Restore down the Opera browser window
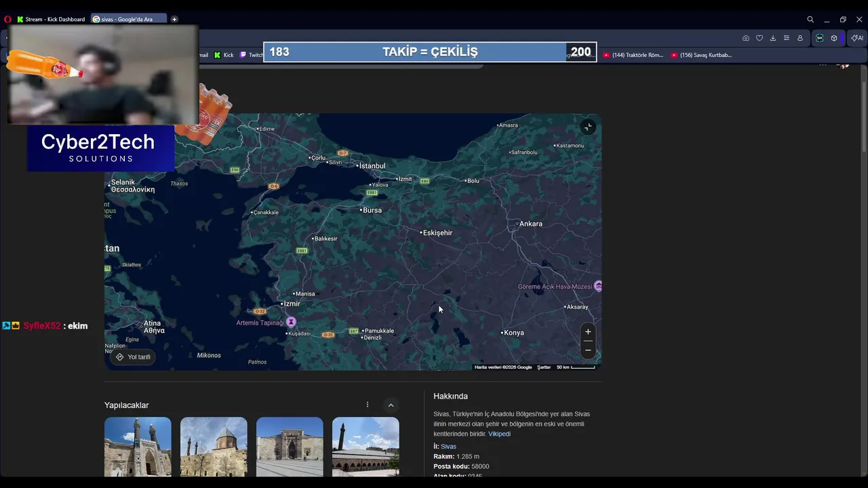This screenshot has width=868, height=488. tap(843, 19)
